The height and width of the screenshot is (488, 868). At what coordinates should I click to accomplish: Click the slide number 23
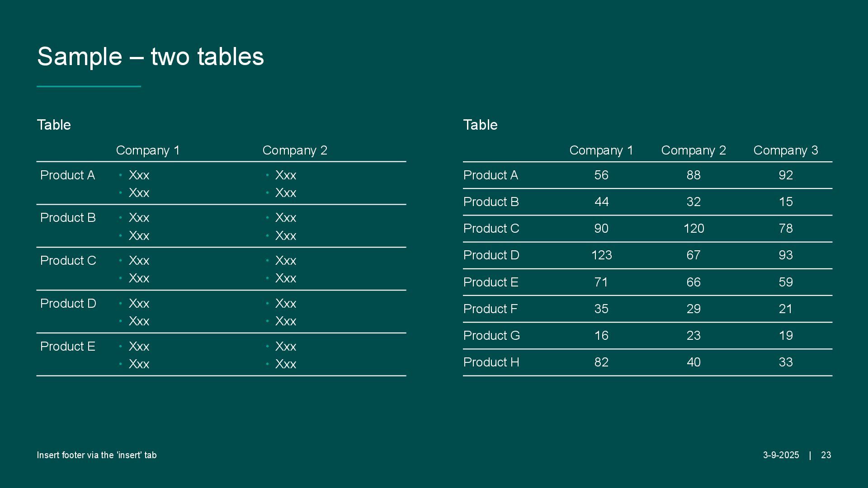826,455
